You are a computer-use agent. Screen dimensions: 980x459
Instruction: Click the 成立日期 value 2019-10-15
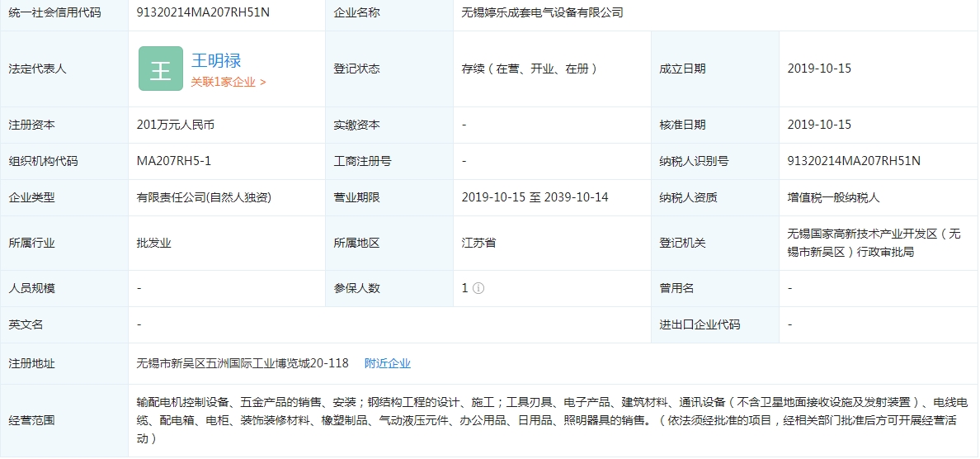[x=819, y=69]
